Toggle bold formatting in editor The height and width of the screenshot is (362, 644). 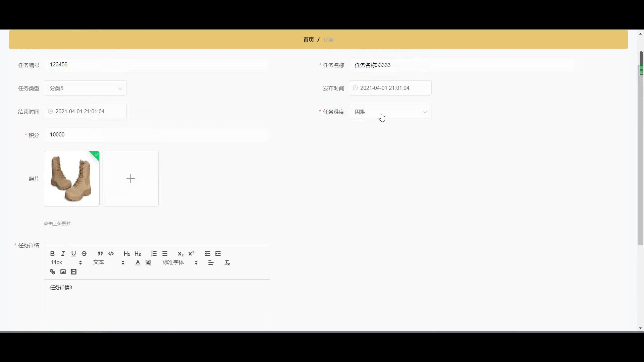tap(52, 254)
